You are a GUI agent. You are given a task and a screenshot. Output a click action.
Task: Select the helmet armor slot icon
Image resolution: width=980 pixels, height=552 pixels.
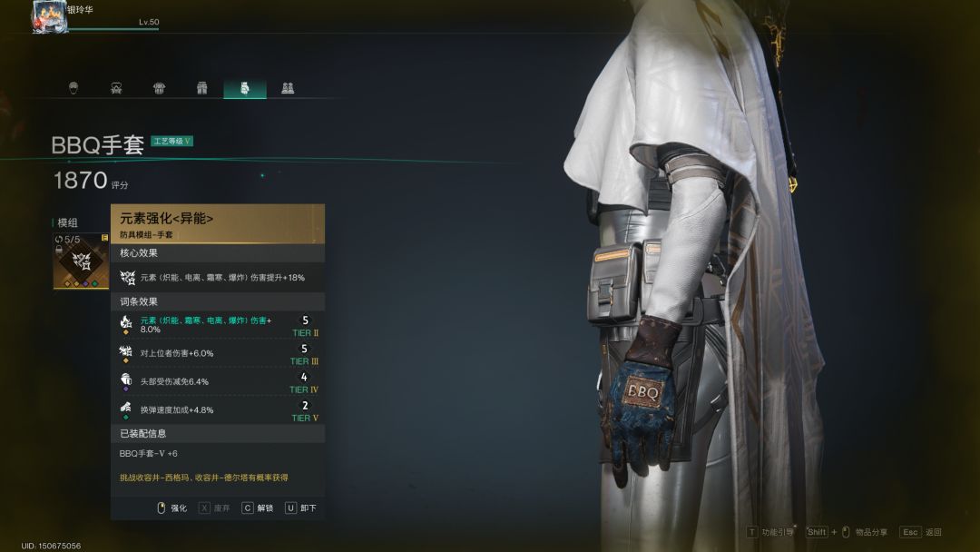click(x=73, y=88)
